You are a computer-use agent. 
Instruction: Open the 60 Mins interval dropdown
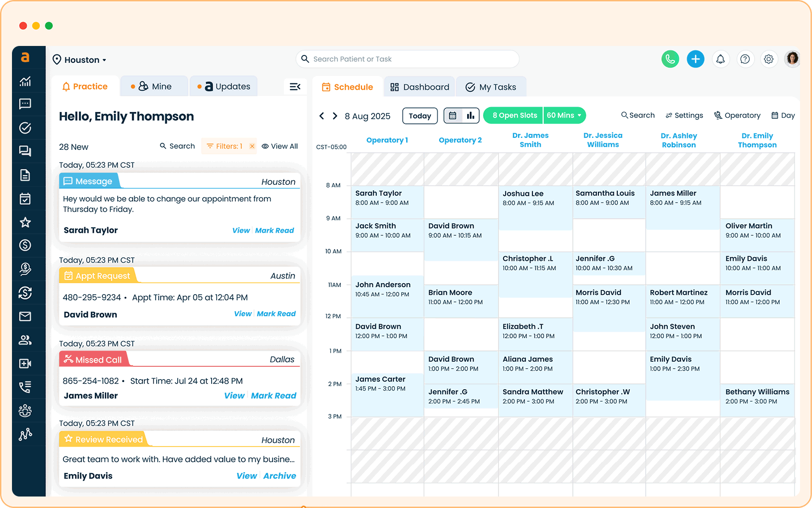pos(564,115)
